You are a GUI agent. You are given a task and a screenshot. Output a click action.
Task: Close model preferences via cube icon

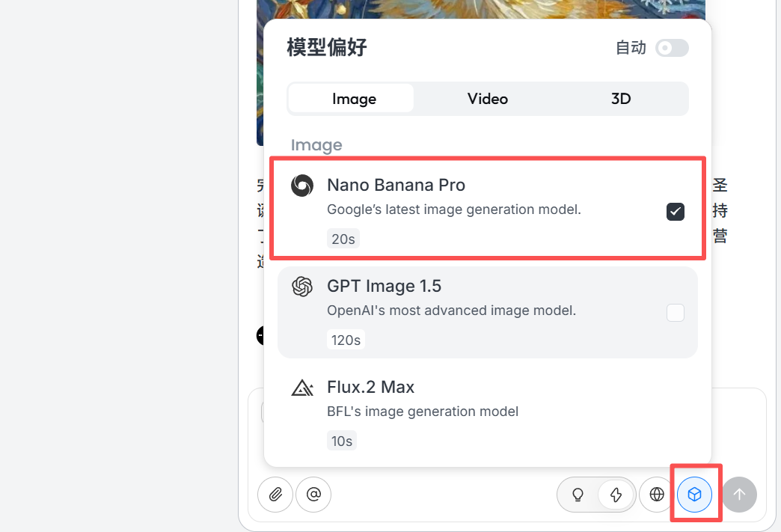[695, 494]
